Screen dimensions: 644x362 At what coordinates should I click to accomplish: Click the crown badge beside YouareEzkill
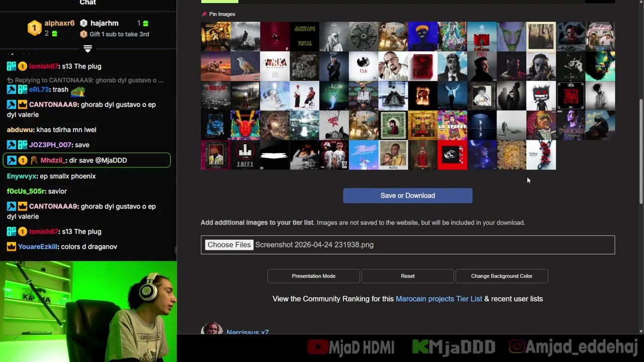coord(12,247)
